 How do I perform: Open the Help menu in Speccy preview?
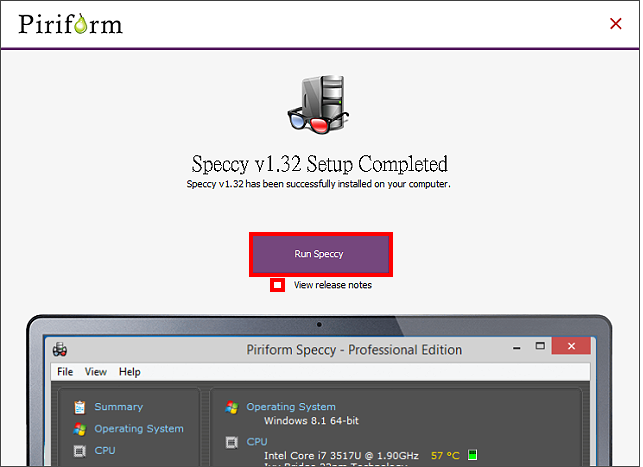pos(130,372)
